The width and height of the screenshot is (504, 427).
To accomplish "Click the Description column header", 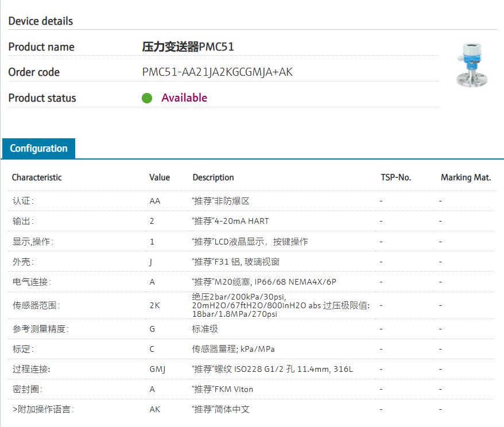I will [213, 177].
